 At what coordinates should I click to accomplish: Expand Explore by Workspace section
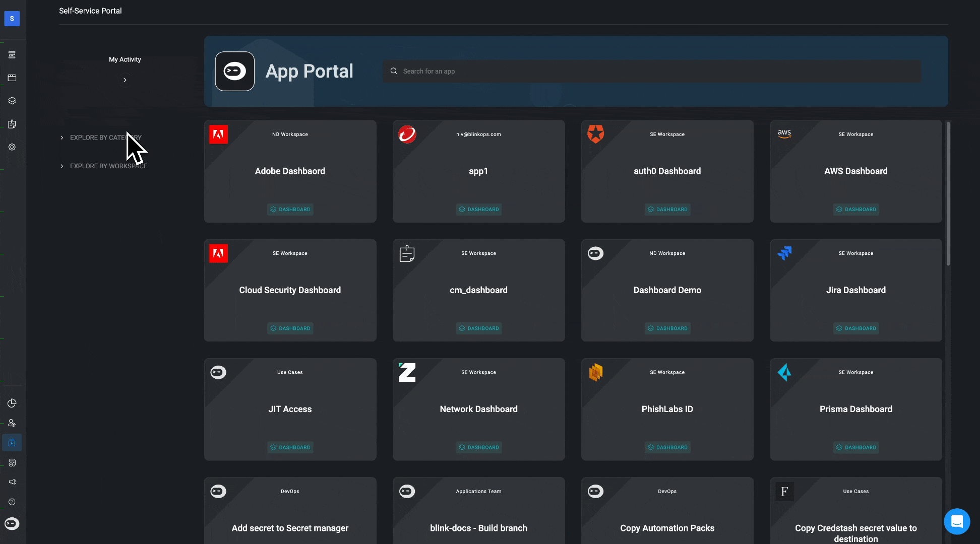click(x=108, y=166)
